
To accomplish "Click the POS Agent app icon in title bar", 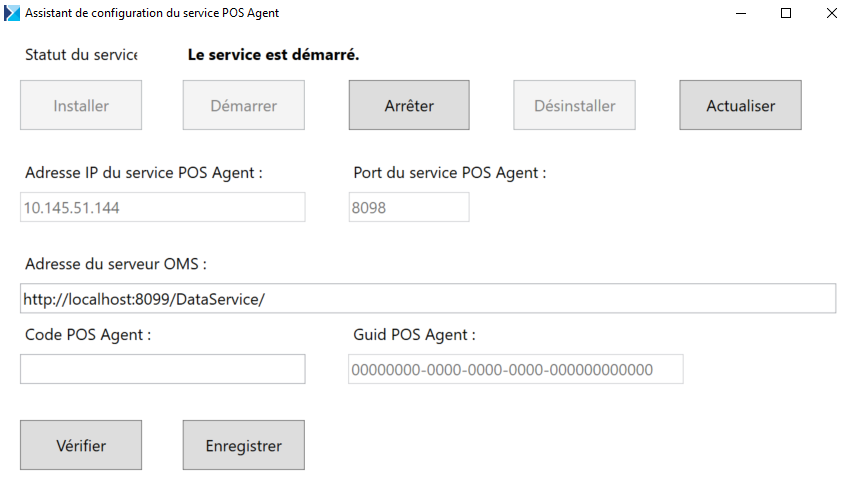I will tap(12, 13).
